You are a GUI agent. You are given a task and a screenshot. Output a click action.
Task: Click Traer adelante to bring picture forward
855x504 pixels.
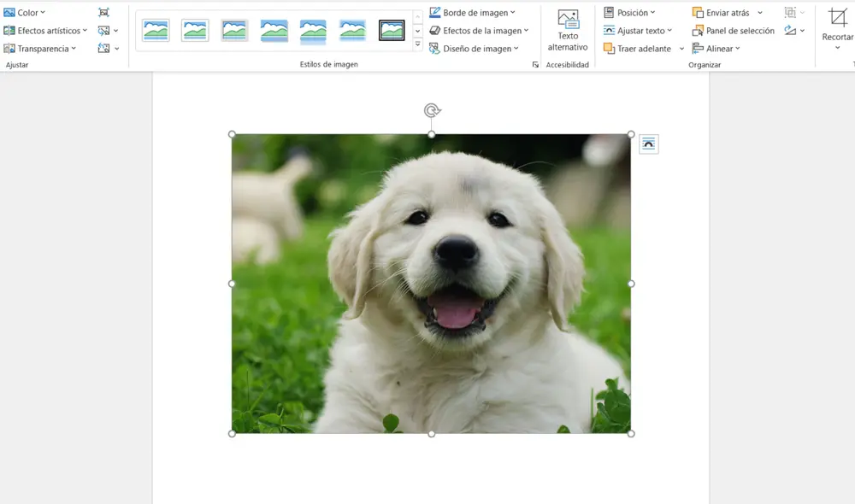638,48
